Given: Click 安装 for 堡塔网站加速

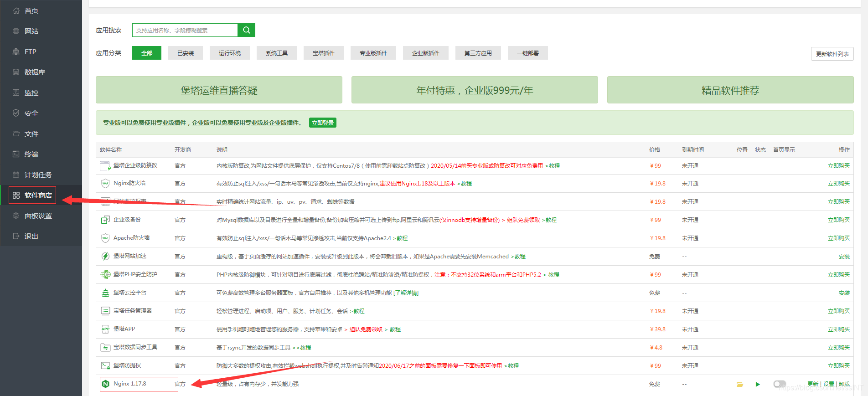Looking at the screenshot, I should pos(844,257).
